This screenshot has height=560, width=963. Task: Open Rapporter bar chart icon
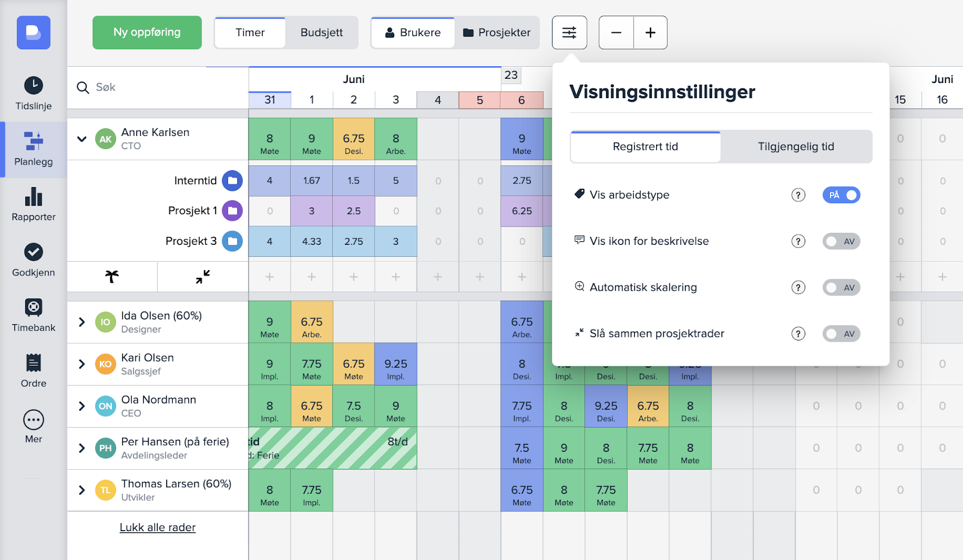34,197
